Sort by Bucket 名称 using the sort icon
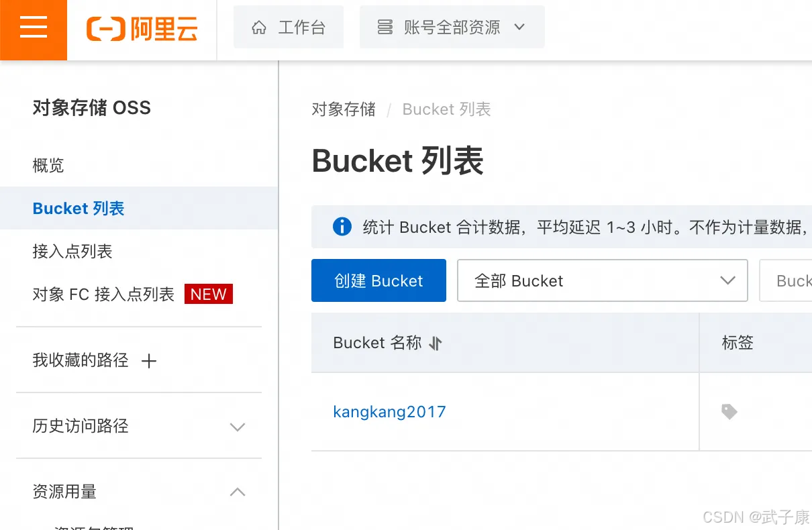This screenshot has height=530, width=812. pyautogui.click(x=436, y=343)
